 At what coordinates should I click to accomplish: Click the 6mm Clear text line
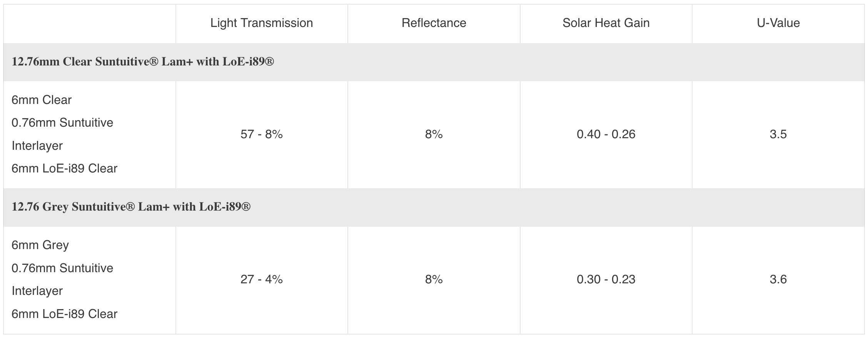pos(42,100)
